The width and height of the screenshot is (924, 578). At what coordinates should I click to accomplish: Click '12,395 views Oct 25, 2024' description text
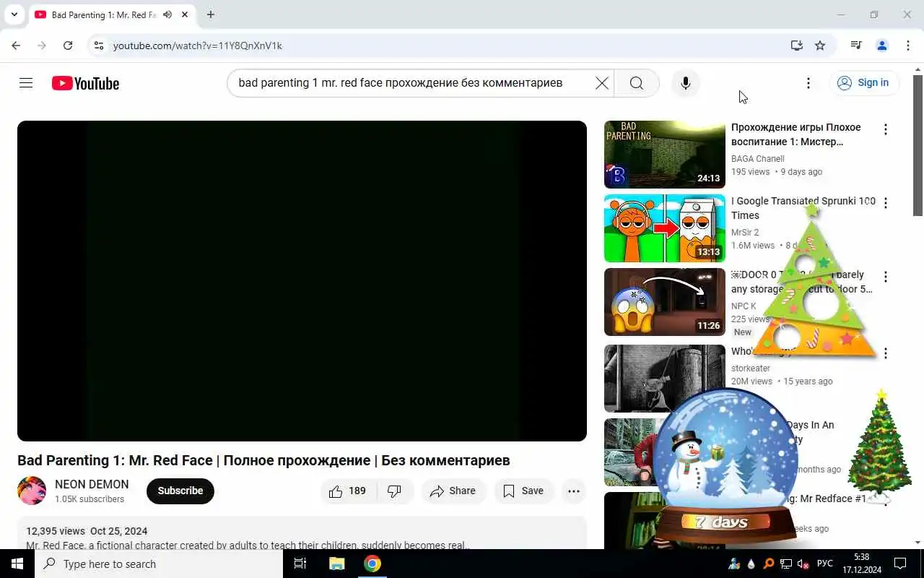click(x=87, y=531)
